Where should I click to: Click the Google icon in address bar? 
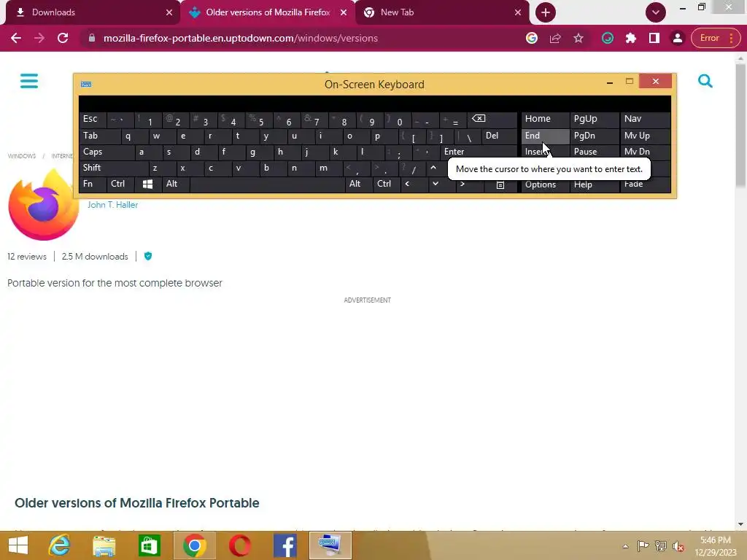532,38
